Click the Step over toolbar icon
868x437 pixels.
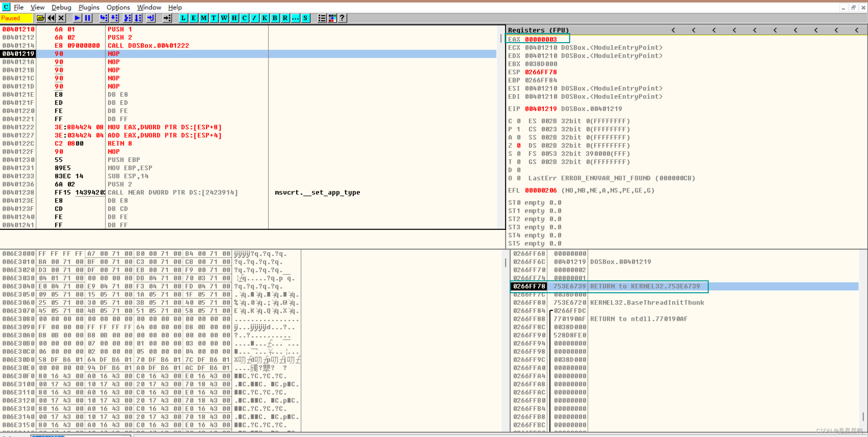(x=114, y=18)
